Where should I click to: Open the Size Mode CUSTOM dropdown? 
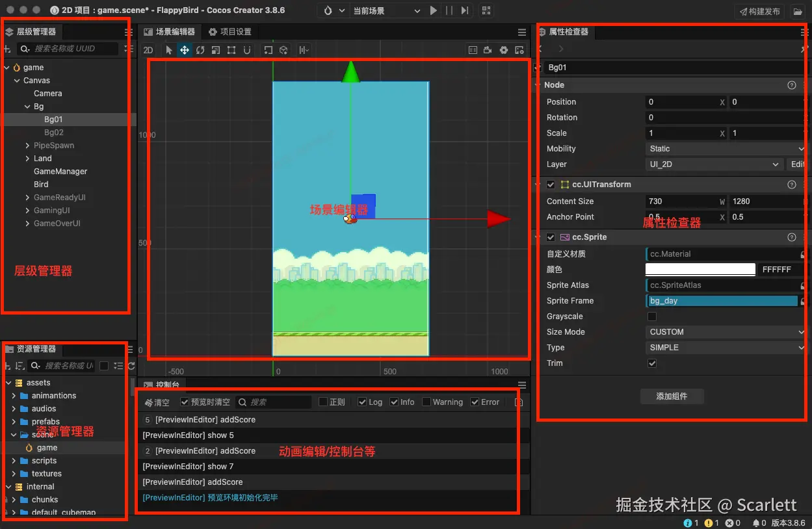coord(726,332)
